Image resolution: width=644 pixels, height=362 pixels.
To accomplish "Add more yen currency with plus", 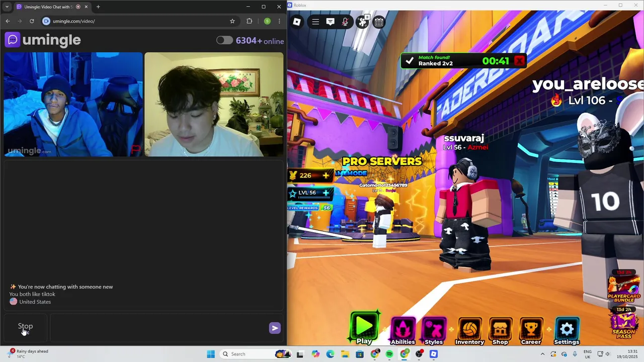I will (326, 175).
